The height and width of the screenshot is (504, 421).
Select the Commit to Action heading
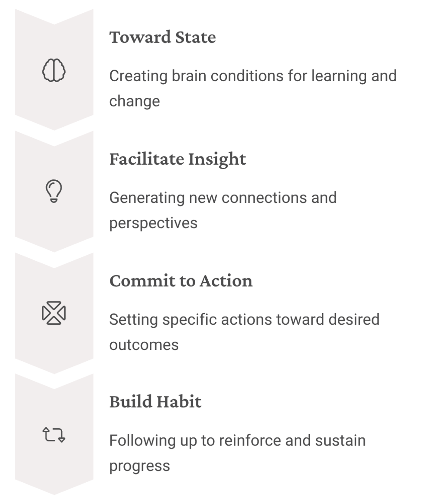coord(181,281)
